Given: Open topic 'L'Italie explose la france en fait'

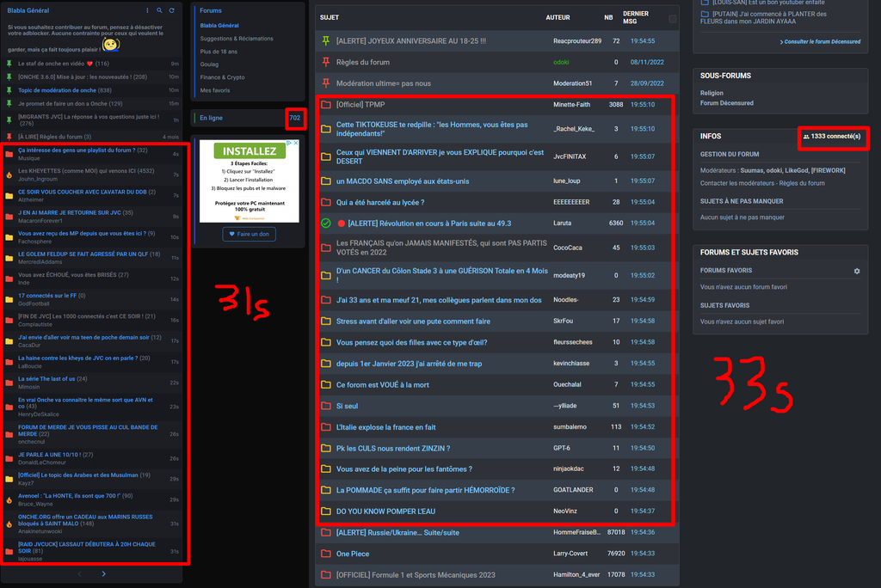Looking at the screenshot, I should tap(385, 427).
